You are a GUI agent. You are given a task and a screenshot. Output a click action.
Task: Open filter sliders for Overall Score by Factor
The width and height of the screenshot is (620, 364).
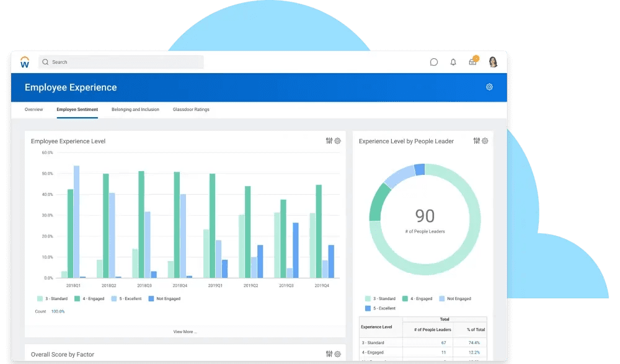[x=329, y=354]
